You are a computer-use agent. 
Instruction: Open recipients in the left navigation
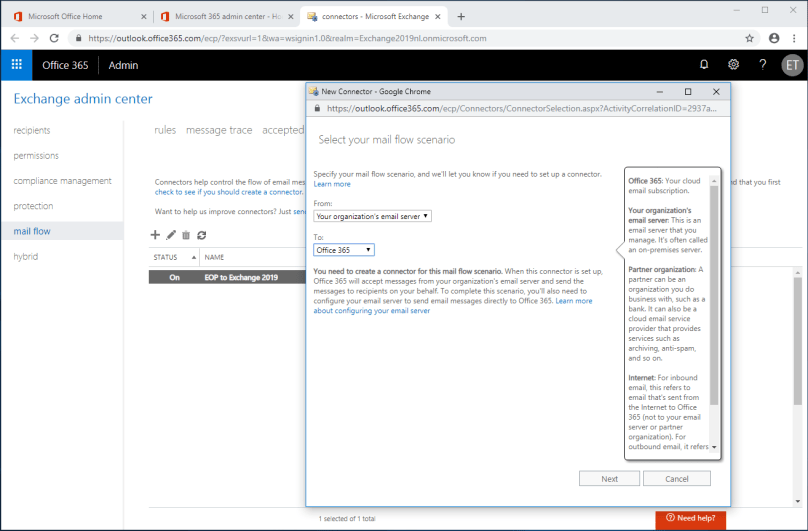pos(32,130)
